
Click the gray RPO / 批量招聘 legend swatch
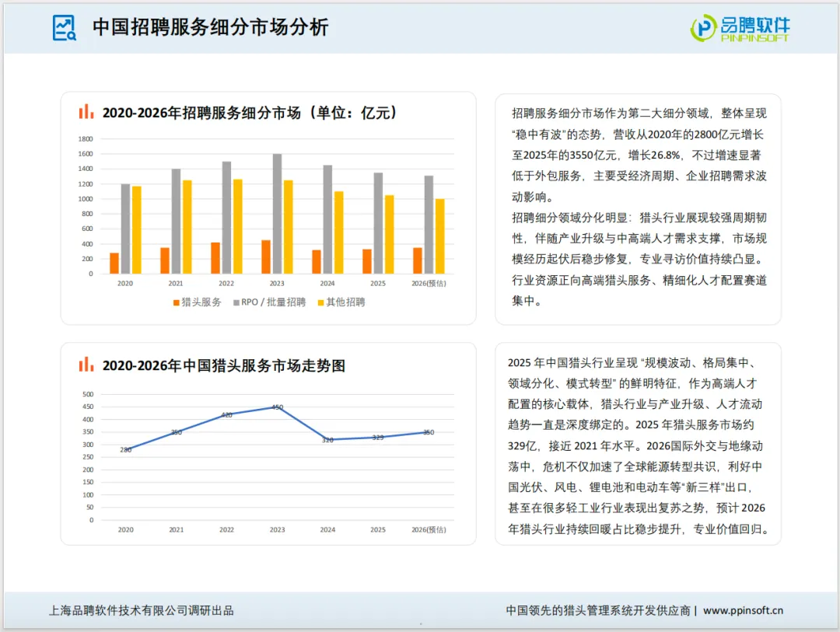(x=236, y=303)
